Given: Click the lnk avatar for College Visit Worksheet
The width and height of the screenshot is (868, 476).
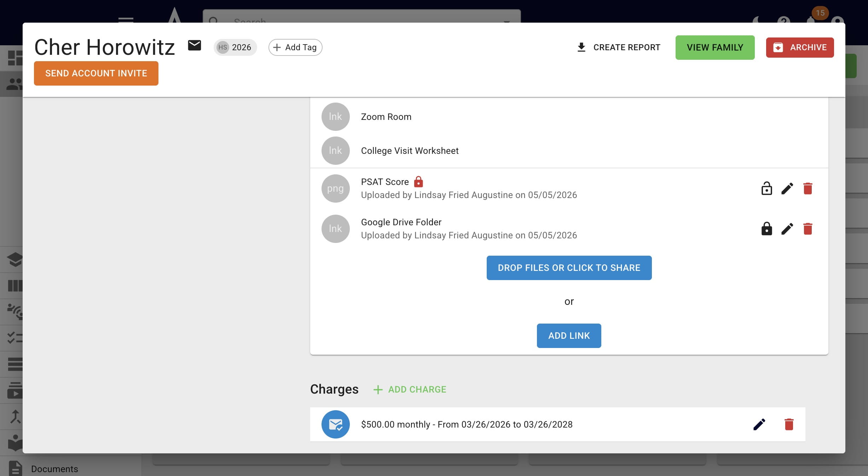Looking at the screenshot, I should click(x=335, y=151).
